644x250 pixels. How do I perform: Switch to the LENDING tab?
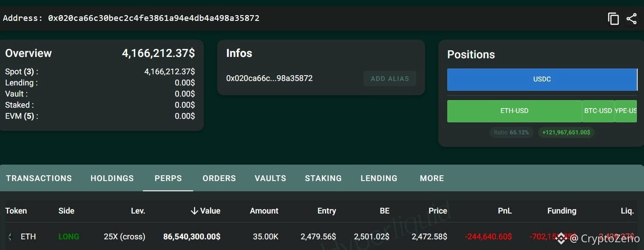click(x=379, y=178)
